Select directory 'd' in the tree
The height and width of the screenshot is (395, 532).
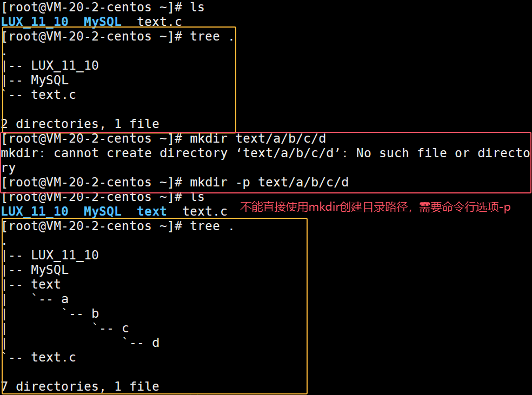pos(156,343)
